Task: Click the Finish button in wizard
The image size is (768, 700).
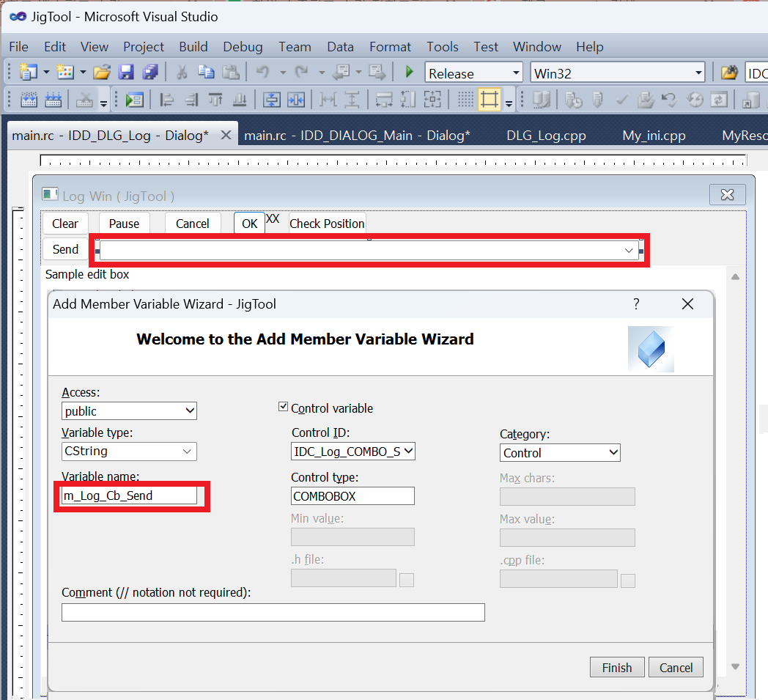Action: point(616,667)
